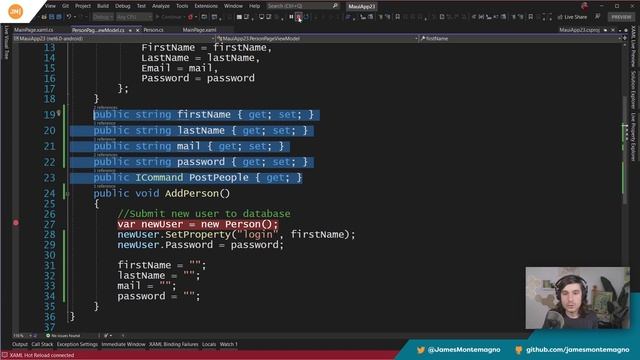Open the Output tab
This screenshot has width=640, height=360.
20,344
